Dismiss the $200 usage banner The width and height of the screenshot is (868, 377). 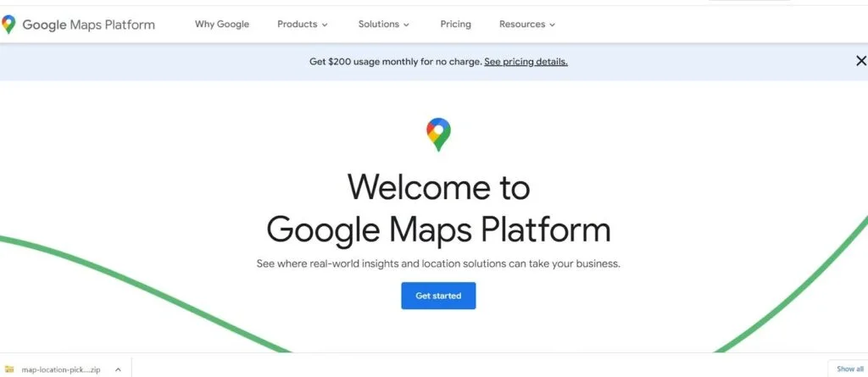861,61
